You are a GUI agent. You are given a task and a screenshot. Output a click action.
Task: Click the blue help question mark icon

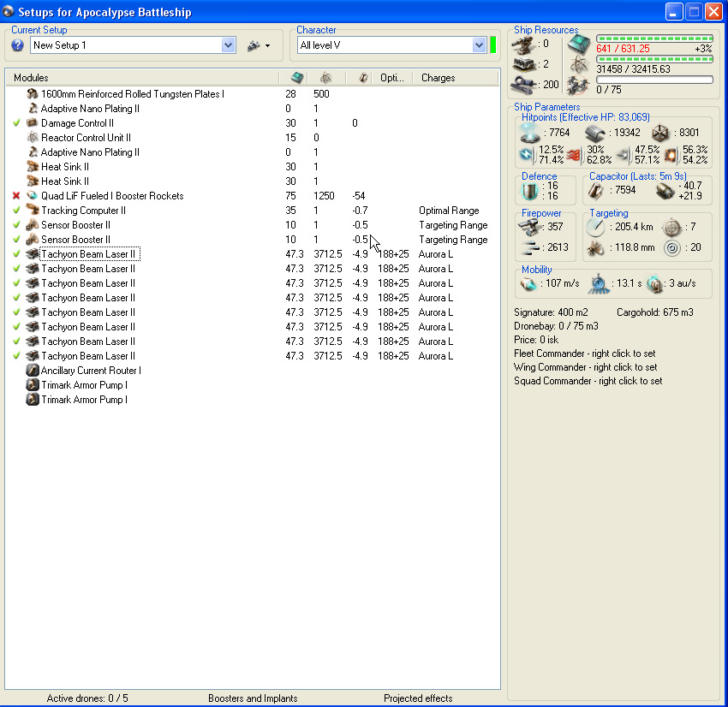[18, 45]
